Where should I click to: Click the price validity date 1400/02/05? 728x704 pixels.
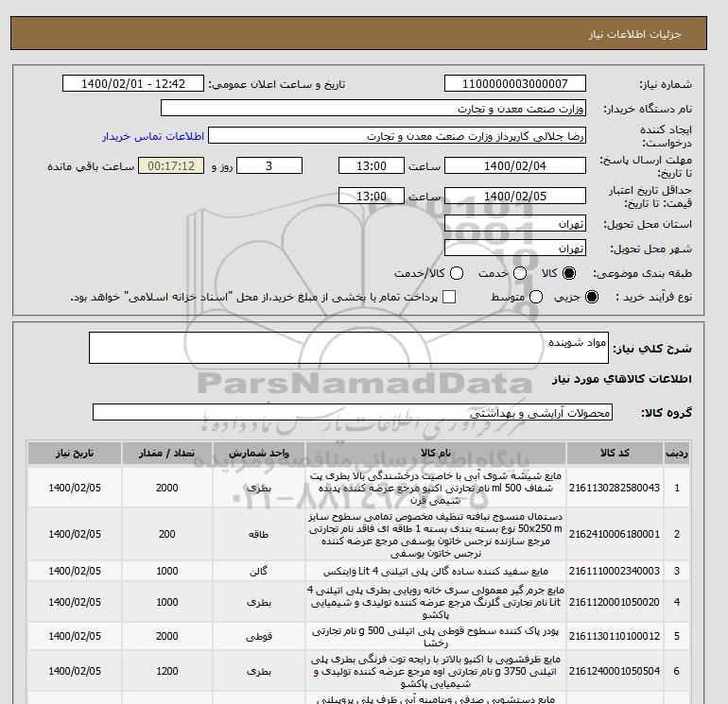point(515,196)
